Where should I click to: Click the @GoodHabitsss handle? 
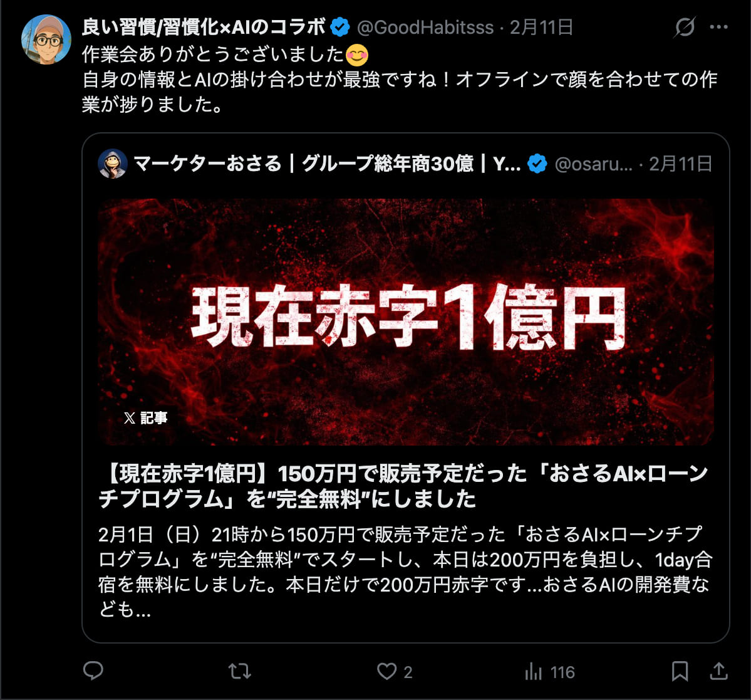coord(425,28)
